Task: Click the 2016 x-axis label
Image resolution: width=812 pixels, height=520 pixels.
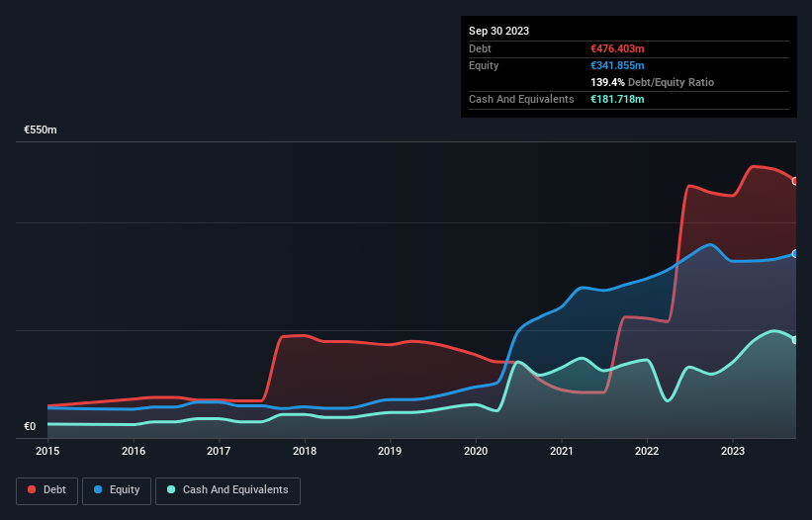Action: pyautogui.click(x=134, y=451)
